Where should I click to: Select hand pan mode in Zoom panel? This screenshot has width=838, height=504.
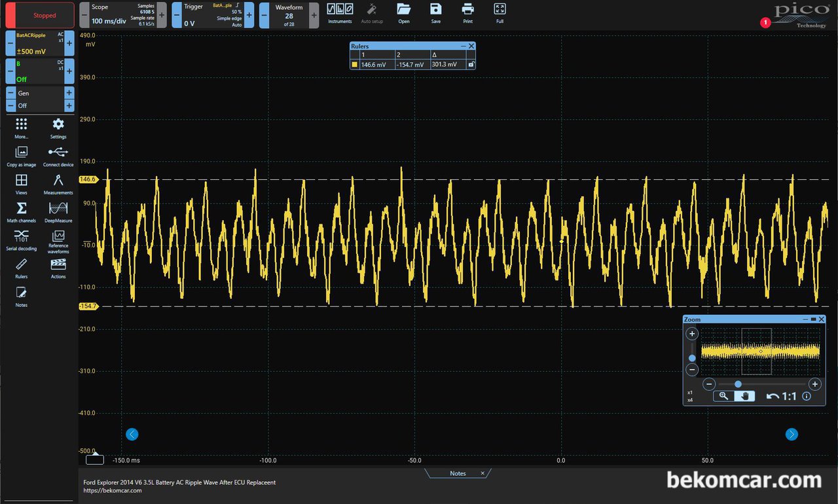coord(744,396)
